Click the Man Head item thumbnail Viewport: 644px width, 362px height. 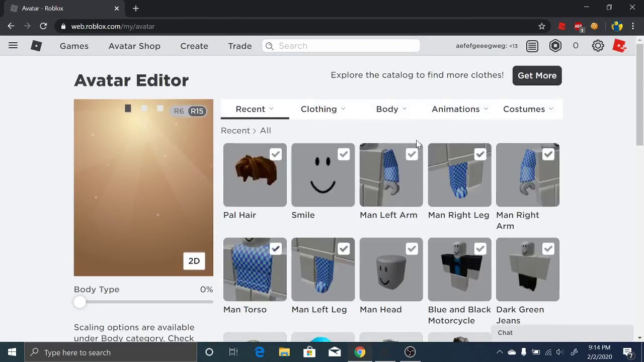pyautogui.click(x=391, y=269)
